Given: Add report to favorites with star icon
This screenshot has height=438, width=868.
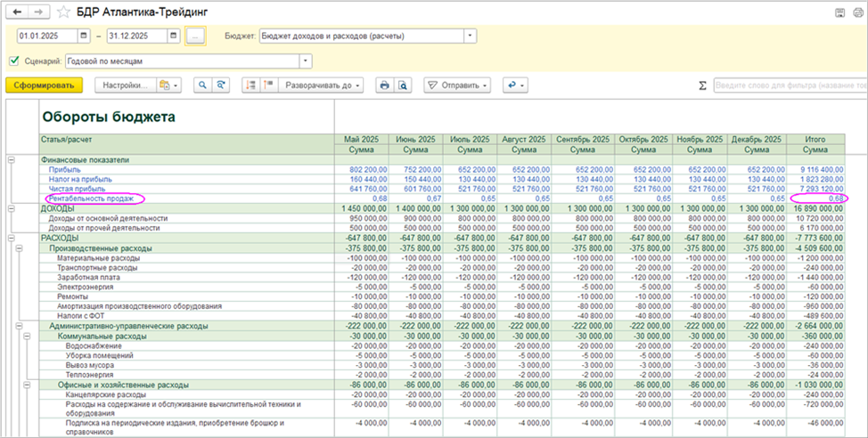Looking at the screenshot, I should coord(63,12).
